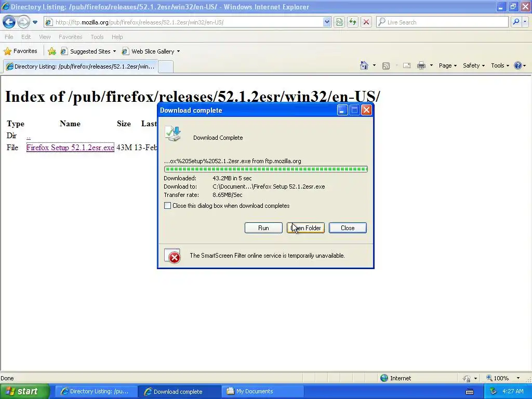Click the Add to Favorites Bar icon
532x399 pixels.
[52, 51]
